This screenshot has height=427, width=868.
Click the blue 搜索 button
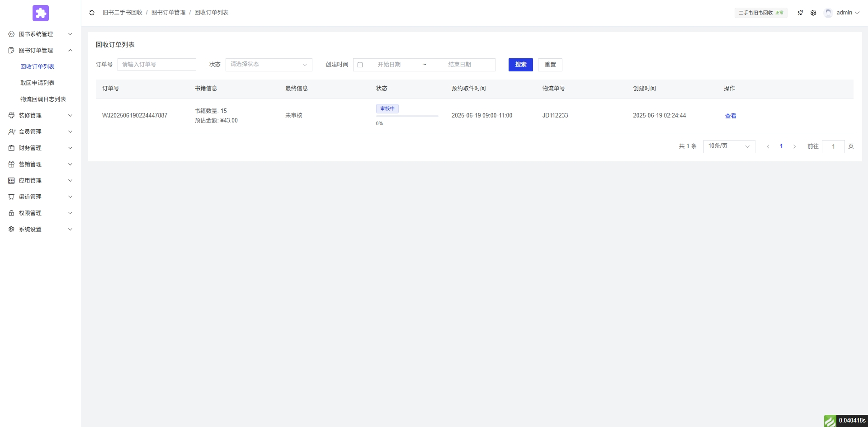tap(520, 65)
